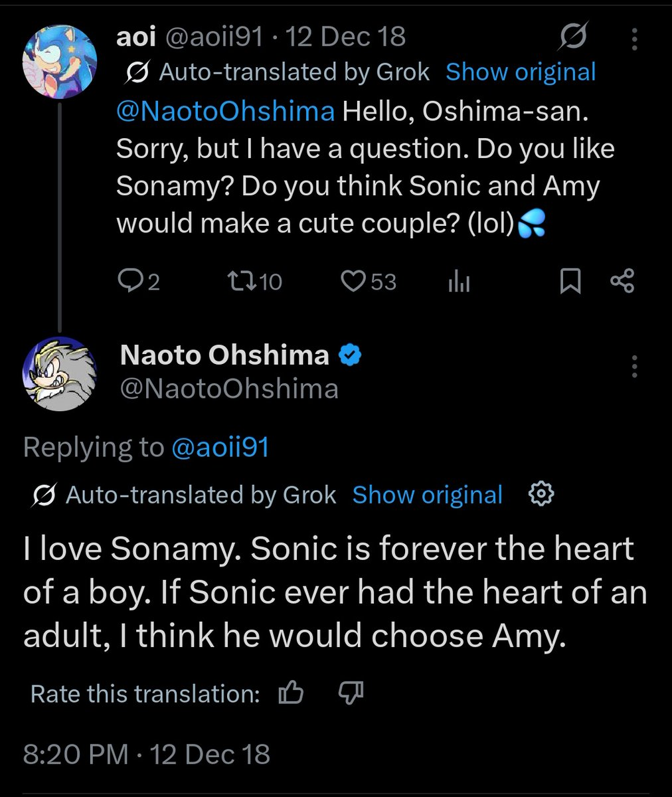Image resolution: width=672 pixels, height=797 pixels.
Task: Bookmark aoi's tweet
Action: click(570, 282)
